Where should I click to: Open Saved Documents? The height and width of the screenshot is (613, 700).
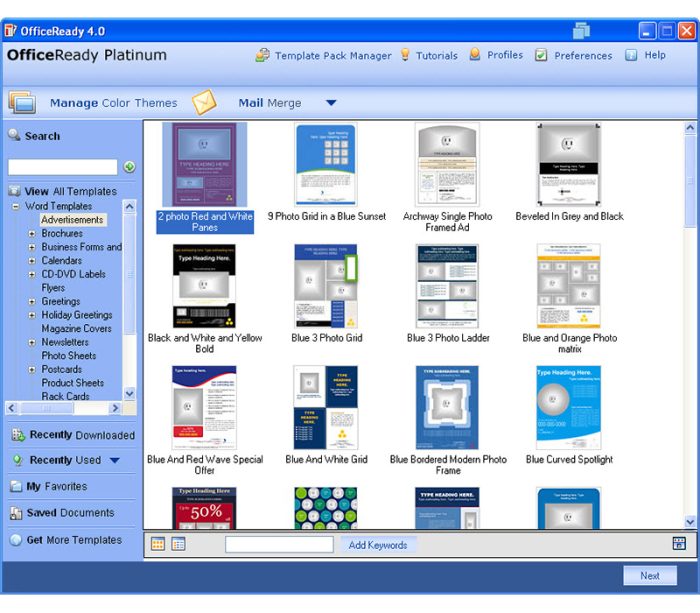click(71, 513)
